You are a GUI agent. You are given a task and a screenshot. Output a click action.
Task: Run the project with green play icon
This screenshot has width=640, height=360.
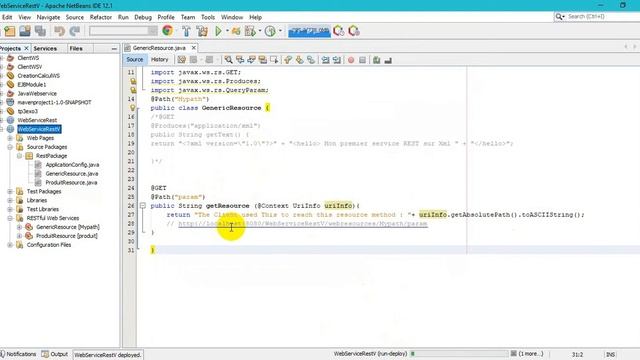218,31
